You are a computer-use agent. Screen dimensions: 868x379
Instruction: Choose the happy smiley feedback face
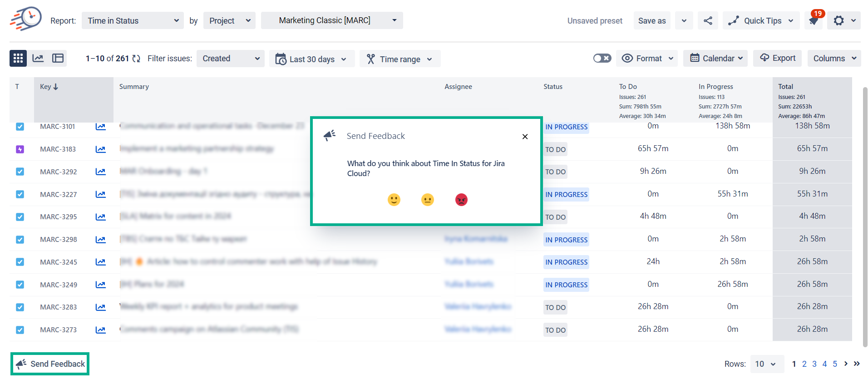[x=394, y=200]
